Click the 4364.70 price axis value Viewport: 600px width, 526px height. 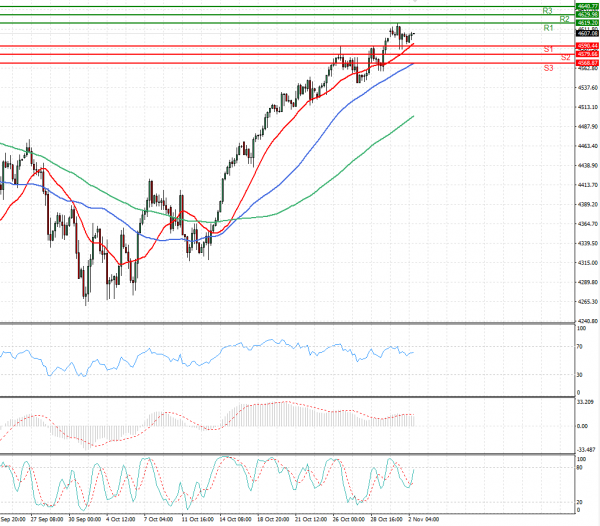coord(588,224)
